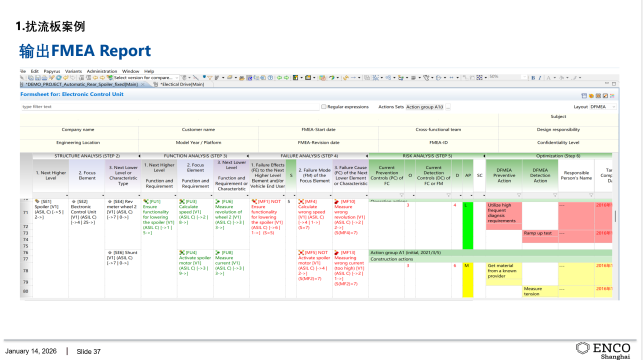Collapse the STRUCTURE ANALYSIS (STEP 2) section
Viewport: 643px width, 360px height.
[139, 156]
